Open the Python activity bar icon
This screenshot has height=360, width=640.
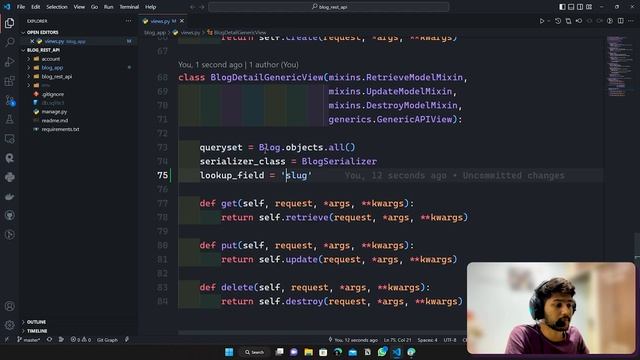click(9, 177)
